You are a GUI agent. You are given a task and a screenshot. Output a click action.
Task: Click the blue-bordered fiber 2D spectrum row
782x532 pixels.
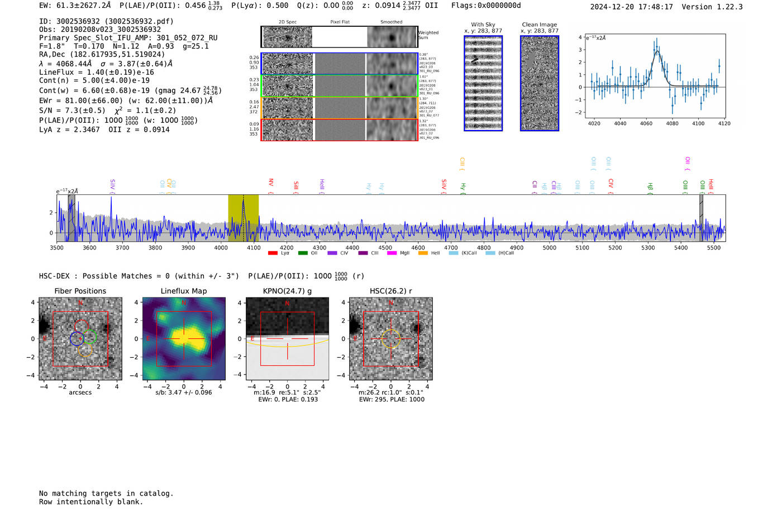click(x=340, y=64)
